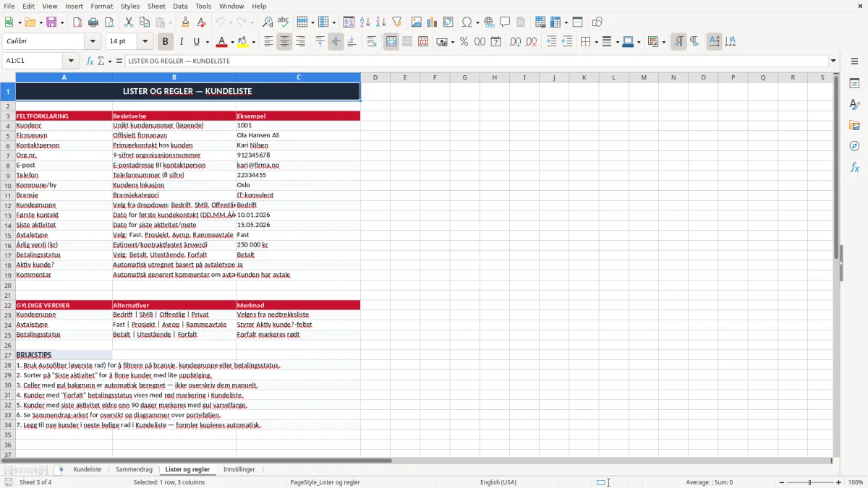Open the Function Wizard (fx)
Viewport: 868px width, 488px height.
(90, 61)
